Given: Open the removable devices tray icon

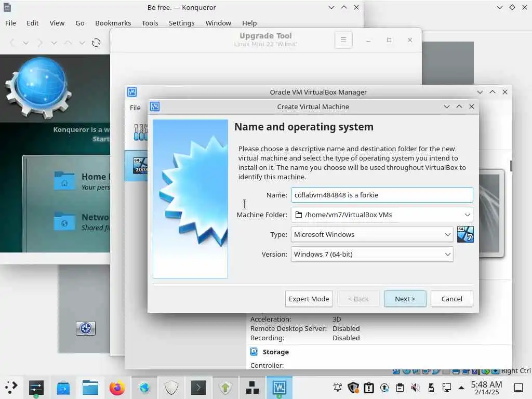Looking at the screenshot, I should 431,388.
